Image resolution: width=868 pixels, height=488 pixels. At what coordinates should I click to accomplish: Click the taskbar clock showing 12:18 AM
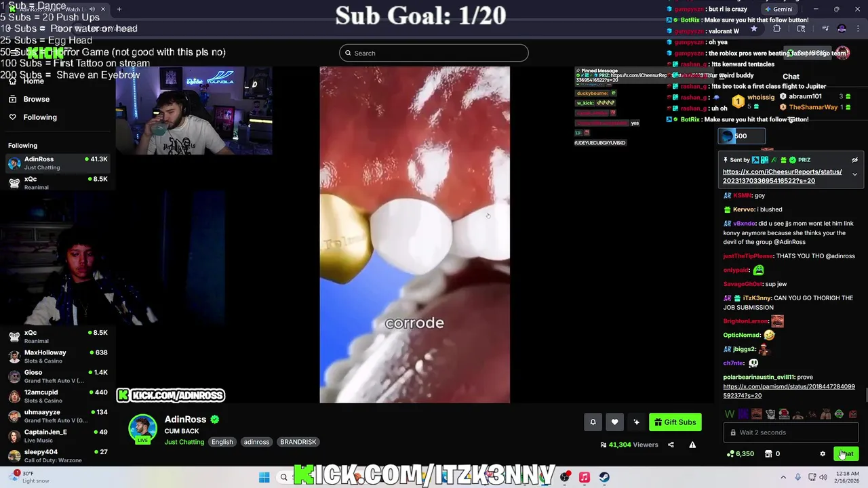[x=848, y=477]
